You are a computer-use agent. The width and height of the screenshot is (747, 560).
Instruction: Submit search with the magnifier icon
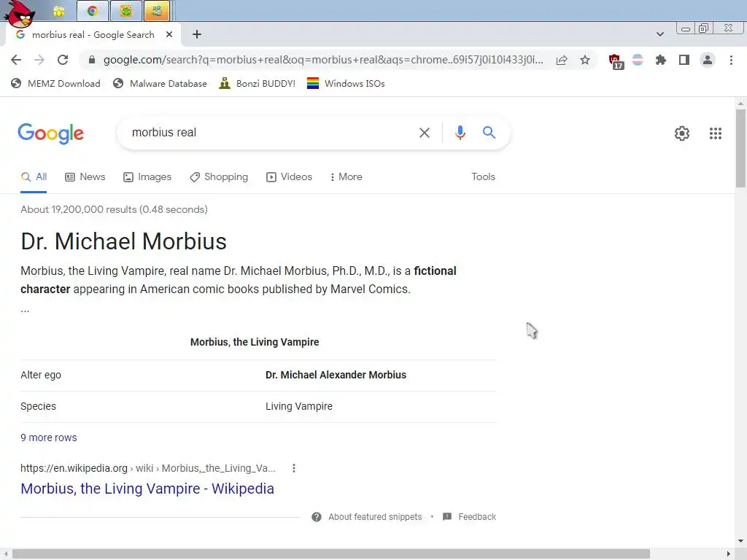pos(489,133)
